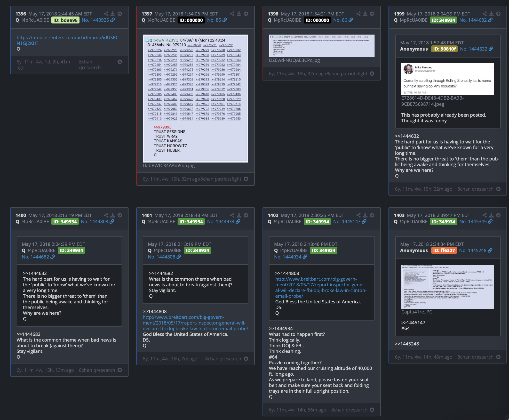The width and height of the screenshot is (509, 420).
Task: Download post 1397 using download icon
Action: point(239,14)
